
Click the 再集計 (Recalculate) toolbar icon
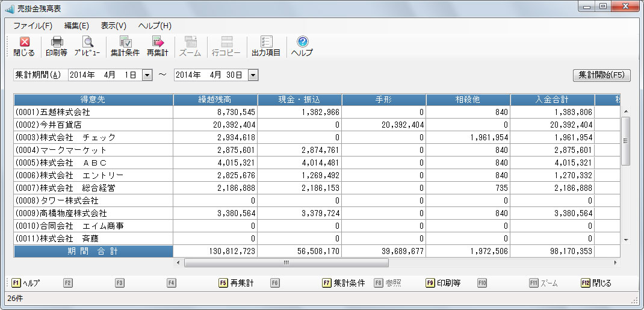pos(158,46)
